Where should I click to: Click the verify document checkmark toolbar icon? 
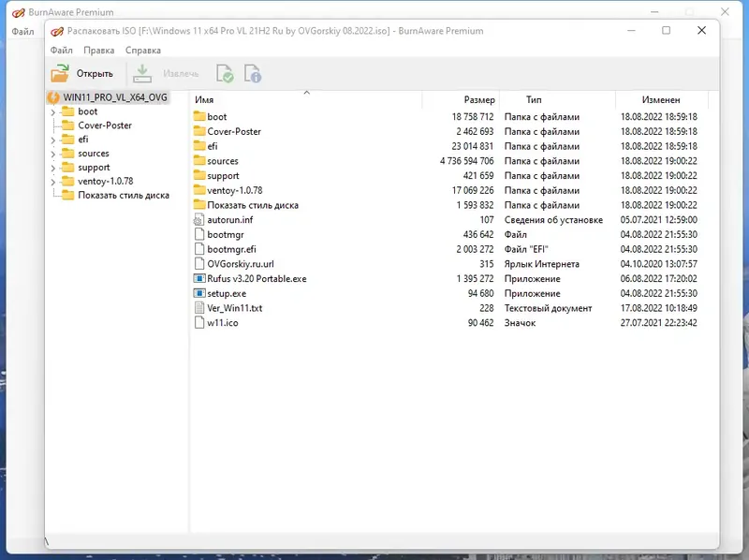tap(225, 74)
